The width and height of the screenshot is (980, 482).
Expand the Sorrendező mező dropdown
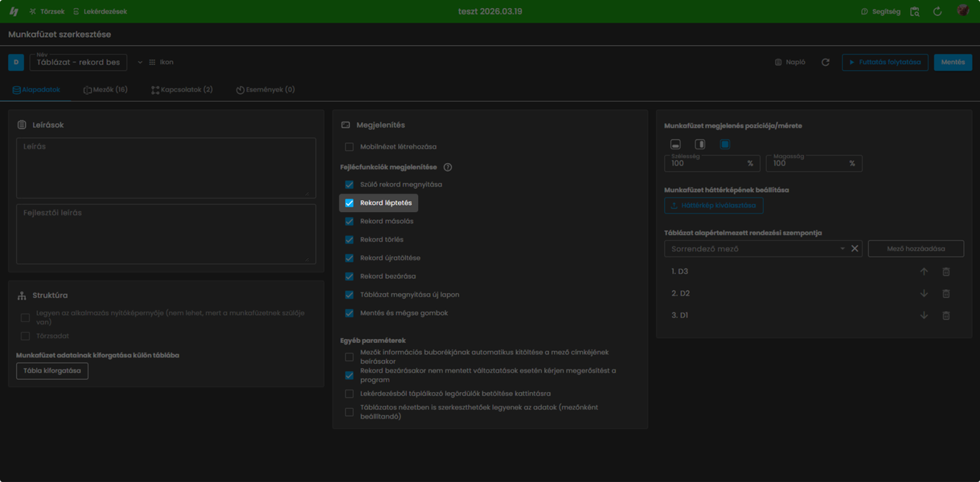(842, 248)
